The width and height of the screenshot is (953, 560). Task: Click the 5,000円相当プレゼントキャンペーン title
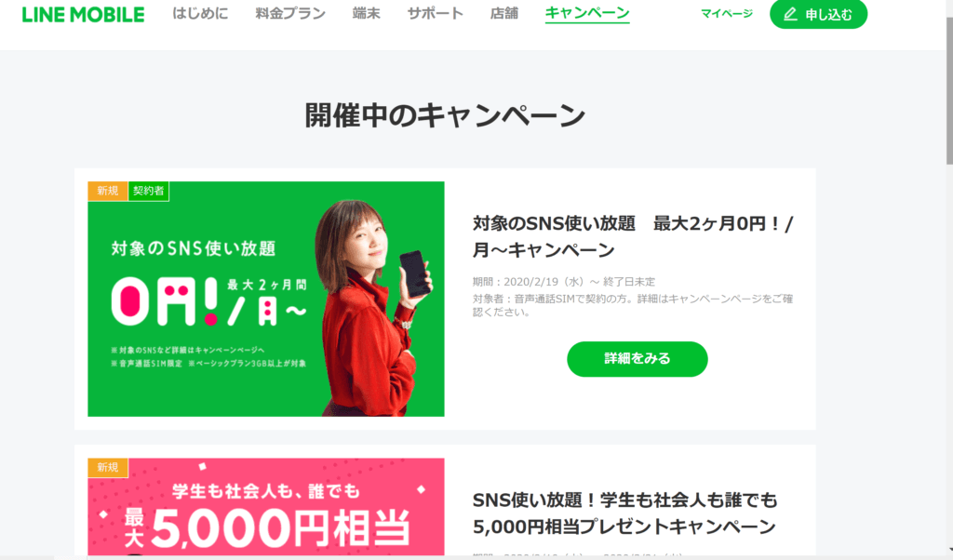point(624,513)
